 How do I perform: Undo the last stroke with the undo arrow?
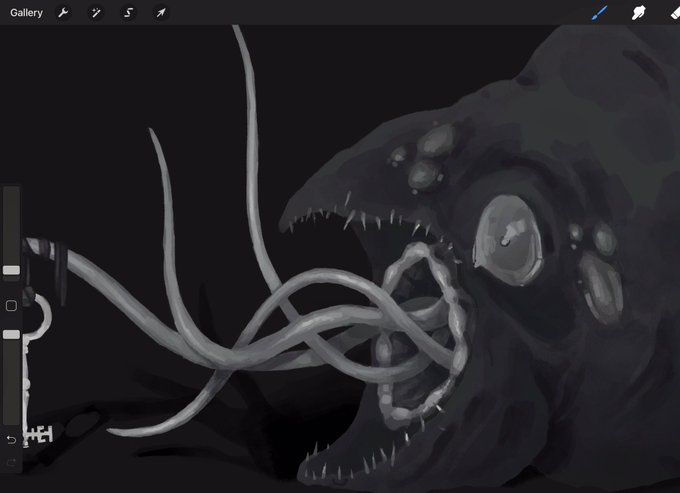11,440
